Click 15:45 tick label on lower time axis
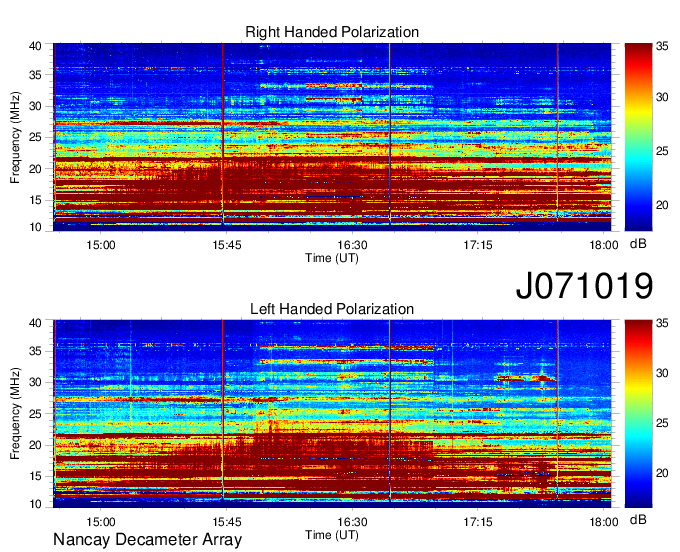680x552 pixels. coord(226,522)
